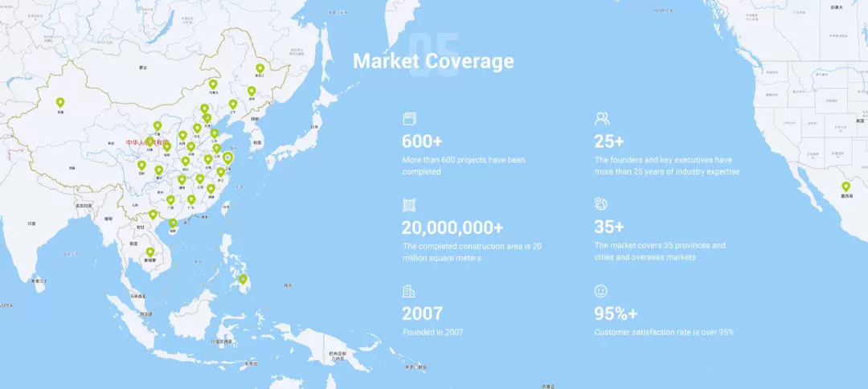The width and height of the screenshot is (868, 389).
Task: Select the Xinjiang map pin in western China
Action: click(60, 103)
